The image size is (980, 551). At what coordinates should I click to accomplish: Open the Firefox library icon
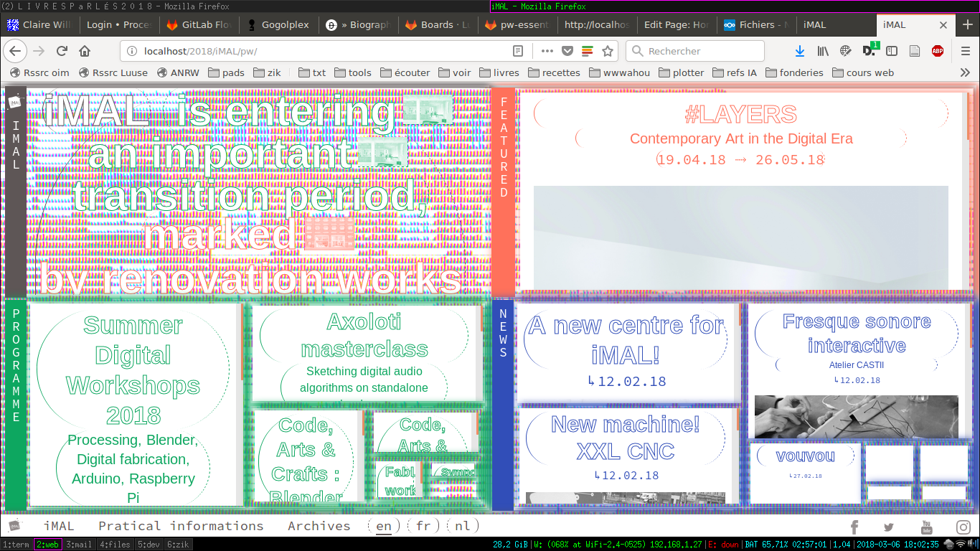823,51
